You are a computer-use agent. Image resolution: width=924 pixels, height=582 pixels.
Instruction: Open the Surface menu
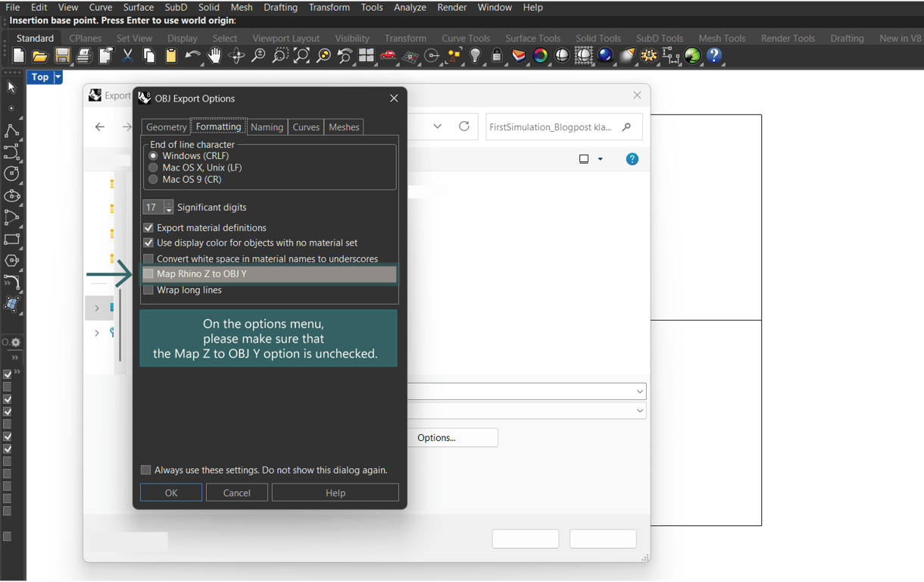click(x=138, y=7)
